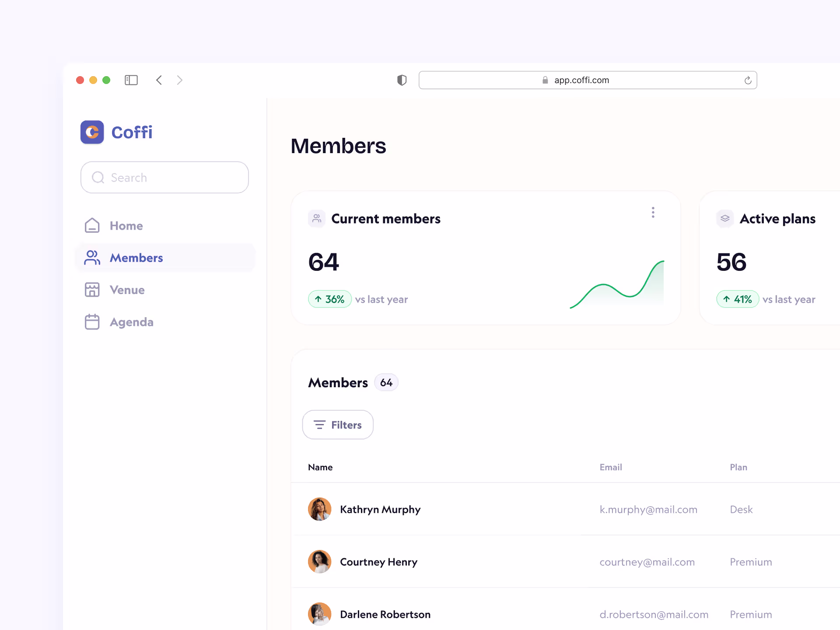This screenshot has height=630, width=840.
Task: Click the green members growth chart
Action: [x=617, y=284]
